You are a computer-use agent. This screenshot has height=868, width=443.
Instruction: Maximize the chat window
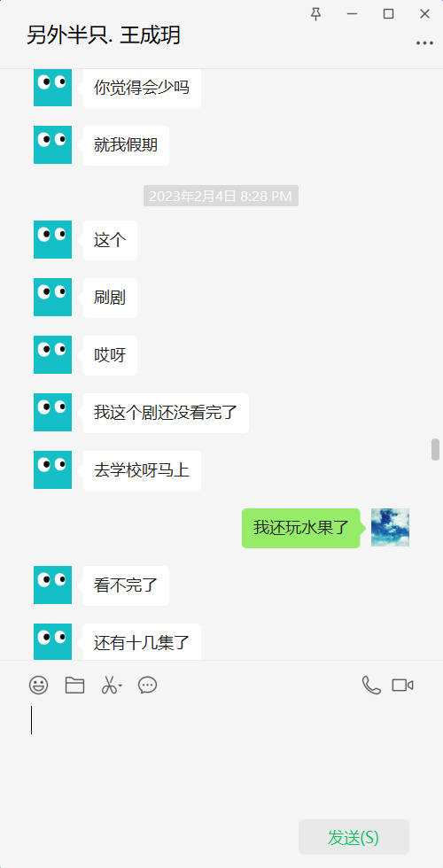coord(389,14)
